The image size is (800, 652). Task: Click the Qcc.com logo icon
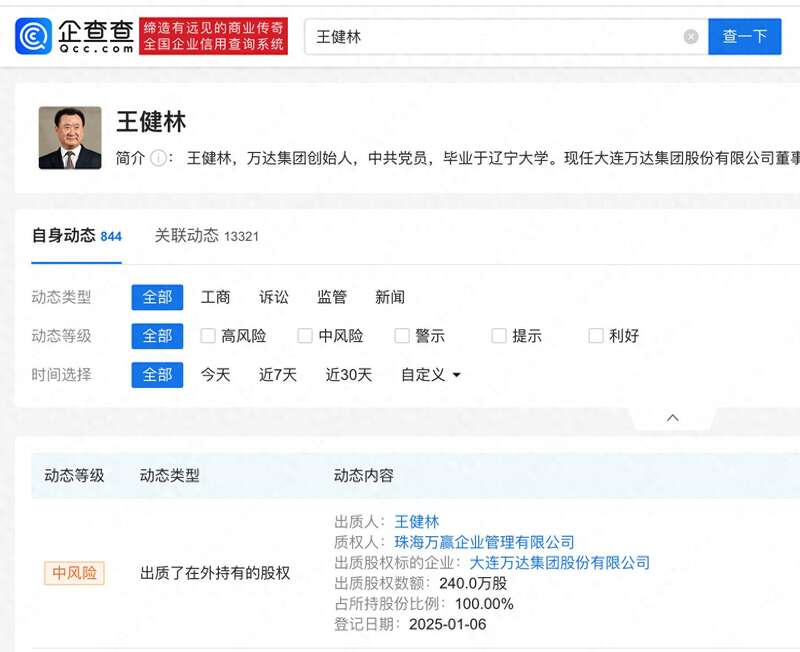(x=33, y=37)
